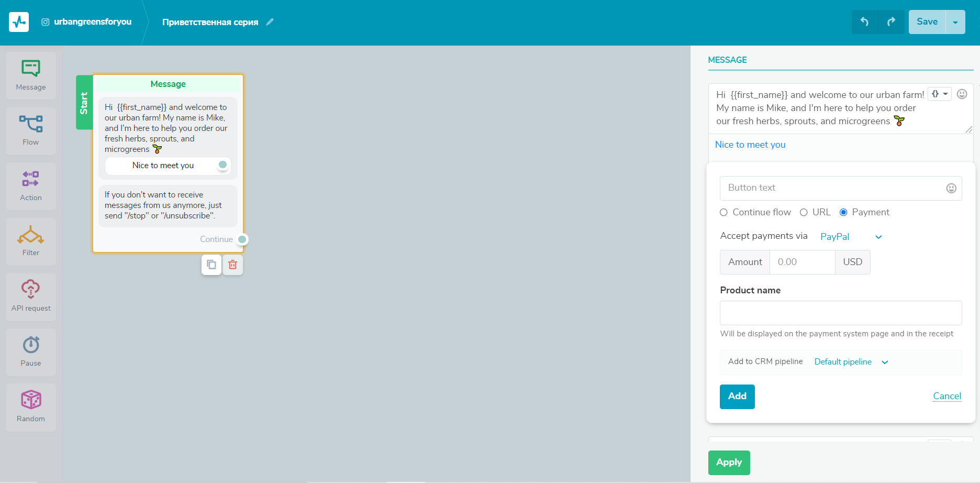Save the chatbot flow

point(927,22)
